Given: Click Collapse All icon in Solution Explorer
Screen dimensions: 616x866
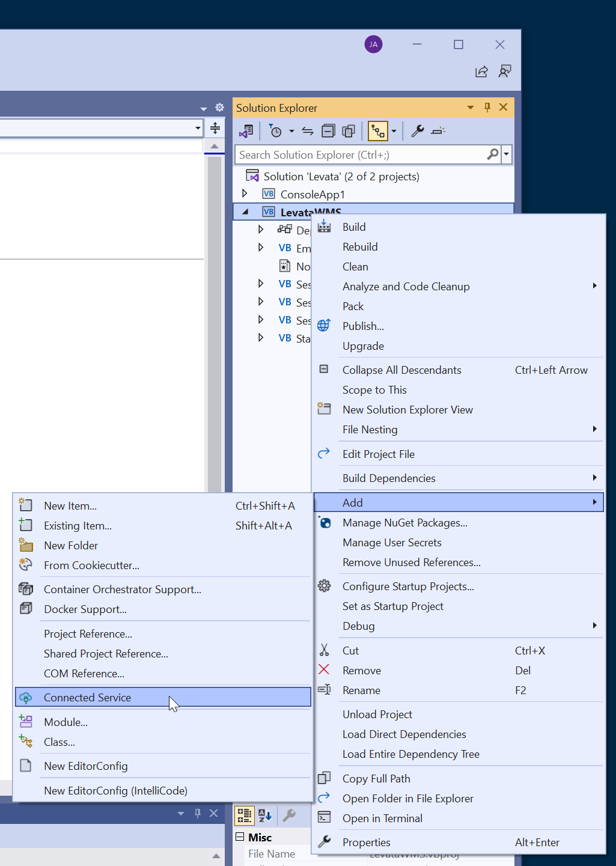Looking at the screenshot, I should pyautogui.click(x=328, y=131).
